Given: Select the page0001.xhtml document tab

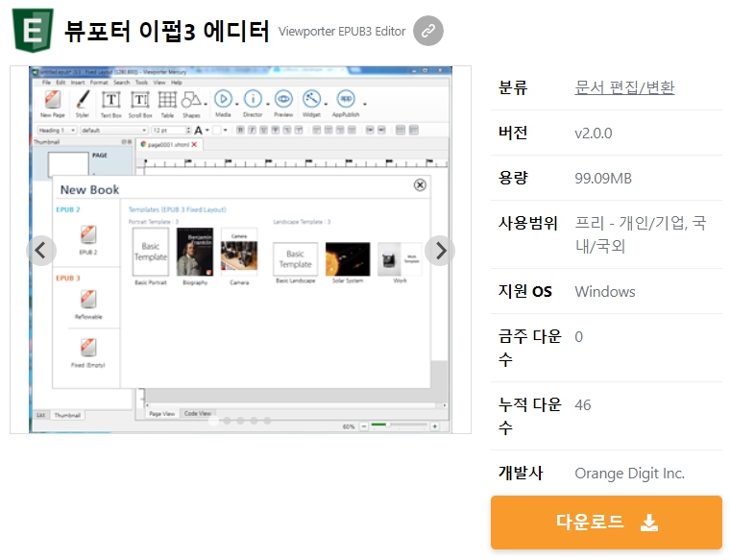Looking at the screenshot, I should pyautogui.click(x=167, y=144).
